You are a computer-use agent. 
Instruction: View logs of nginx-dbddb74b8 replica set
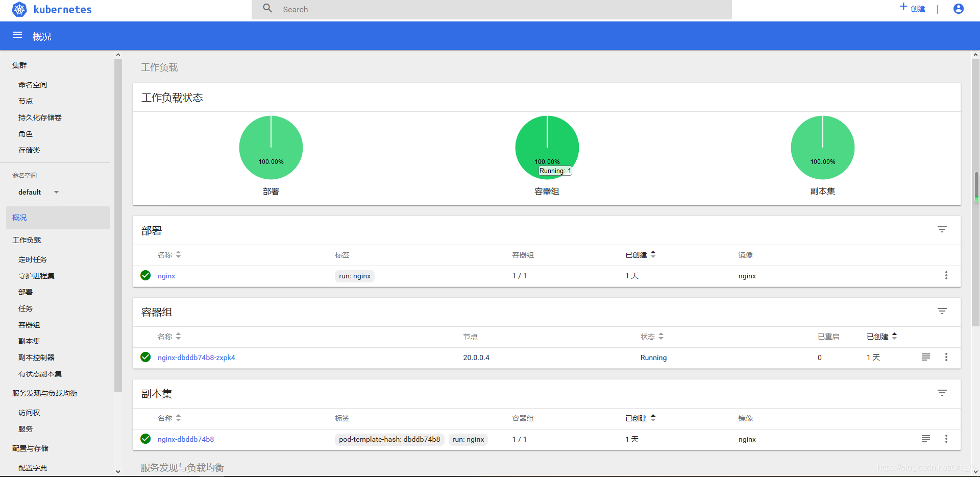coord(926,439)
